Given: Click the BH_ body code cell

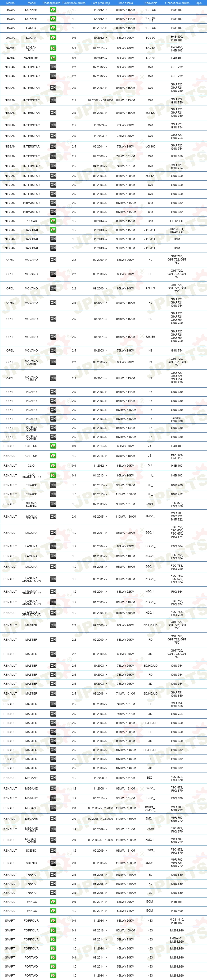Looking at the screenshot, I should [150, 466].
